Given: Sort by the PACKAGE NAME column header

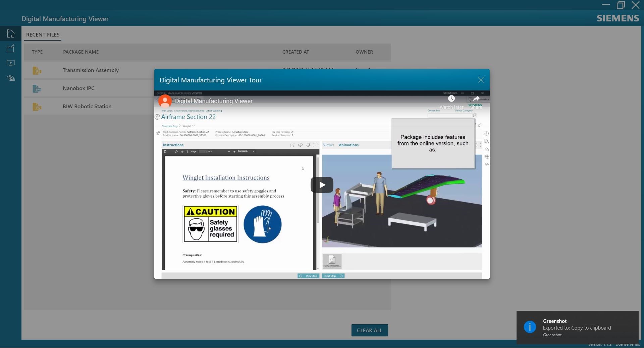Looking at the screenshot, I should [81, 52].
